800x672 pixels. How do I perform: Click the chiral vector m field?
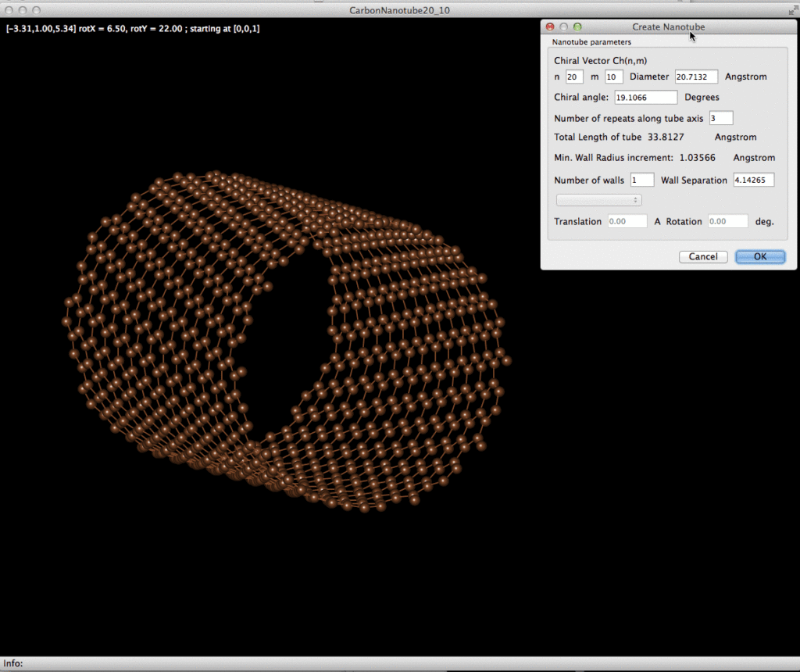pos(613,77)
